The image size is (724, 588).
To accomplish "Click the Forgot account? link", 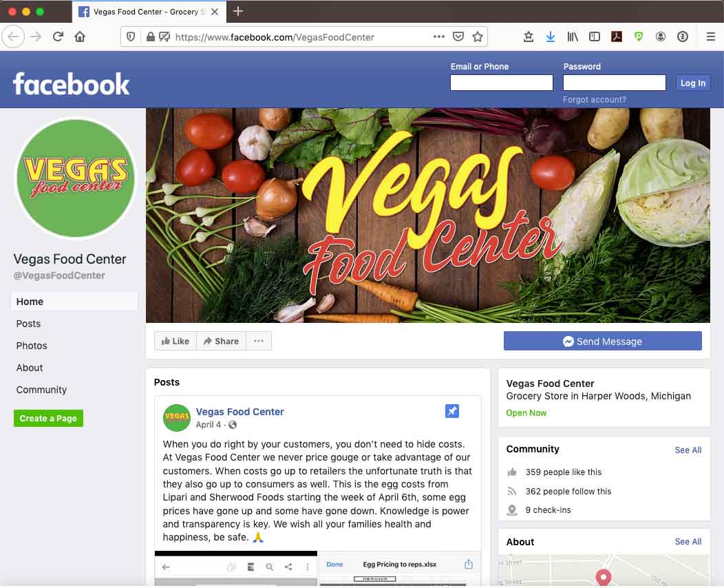I will (594, 99).
